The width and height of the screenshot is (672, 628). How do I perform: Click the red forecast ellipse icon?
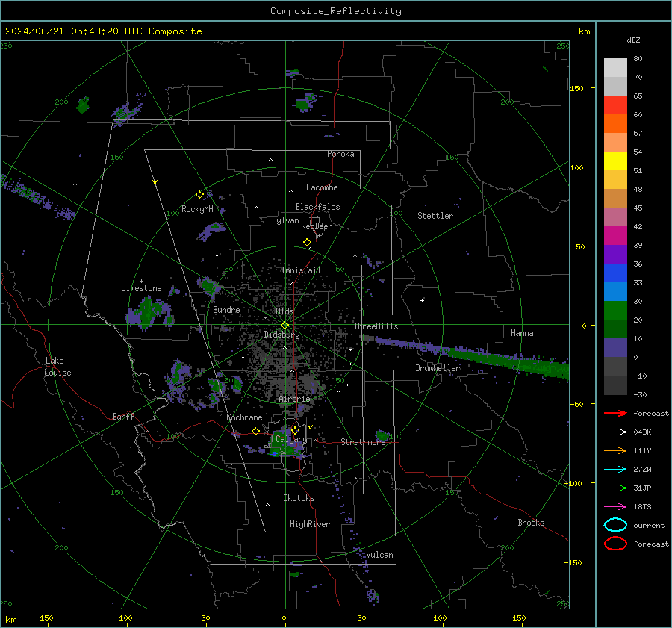615,544
